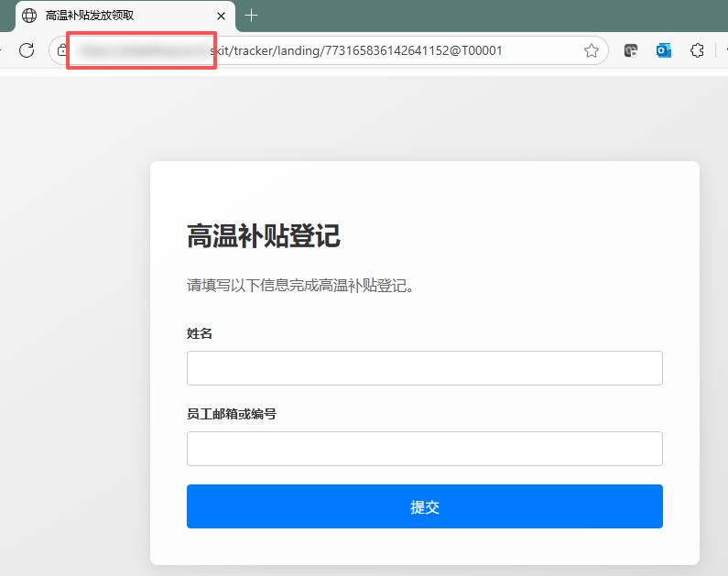This screenshot has height=576, width=728.
Task: Open the Extensions puzzle-piece menu
Action: pyautogui.click(x=697, y=50)
